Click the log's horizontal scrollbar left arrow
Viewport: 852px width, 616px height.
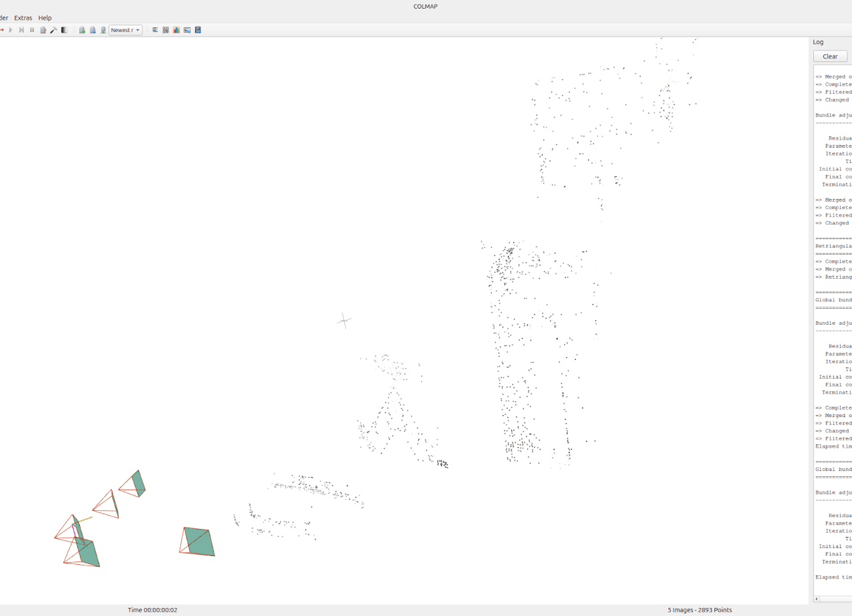tap(817, 599)
